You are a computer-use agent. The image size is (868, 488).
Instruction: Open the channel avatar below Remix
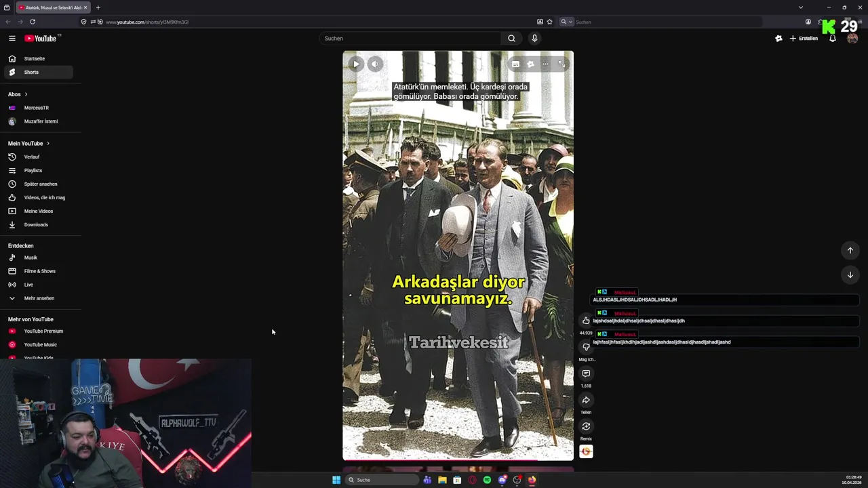click(586, 451)
